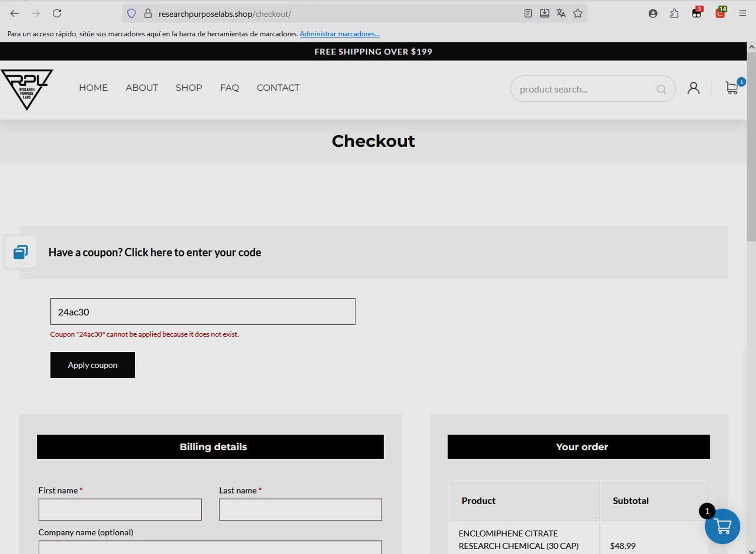This screenshot has height=554, width=756.
Task: Click the RPL Research Purpose Labs logo
Action: pyautogui.click(x=27, y=89)
